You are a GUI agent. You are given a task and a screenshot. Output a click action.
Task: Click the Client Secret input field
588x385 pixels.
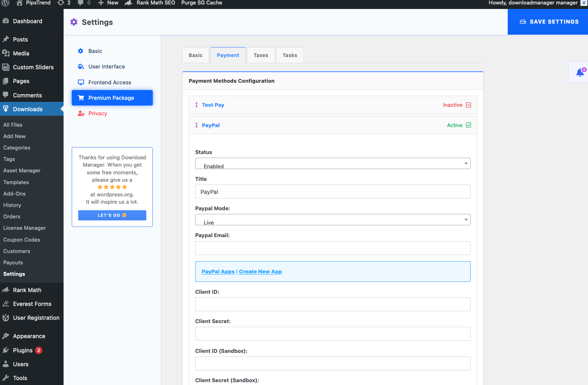(x=333, y=334)
